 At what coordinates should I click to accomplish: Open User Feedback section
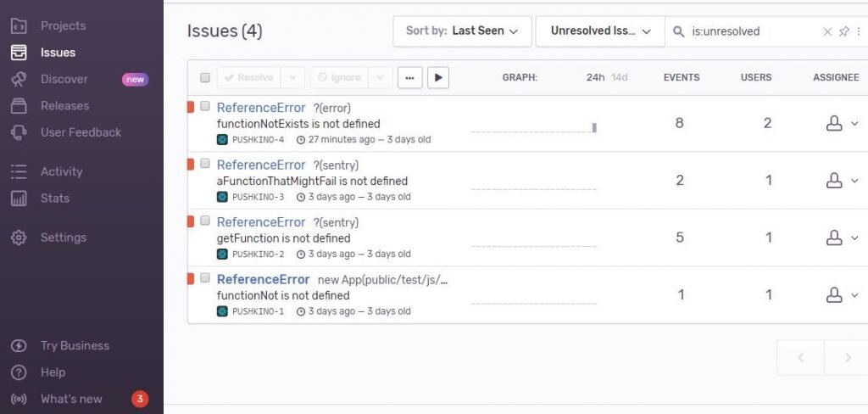tap(81, 131)
